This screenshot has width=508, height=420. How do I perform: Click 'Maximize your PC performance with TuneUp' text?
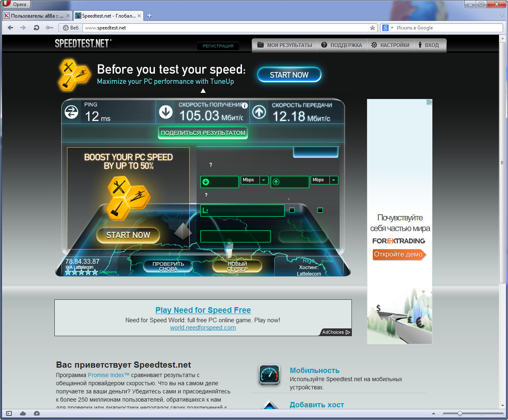click(166, 81)
